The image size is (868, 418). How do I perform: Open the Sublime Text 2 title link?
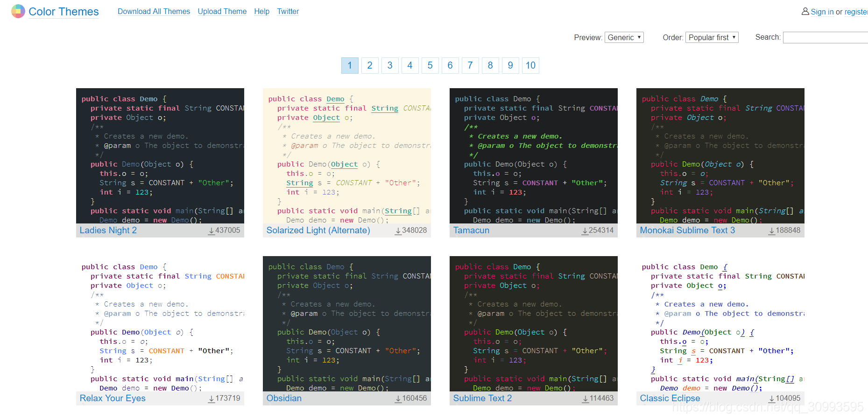482,398
